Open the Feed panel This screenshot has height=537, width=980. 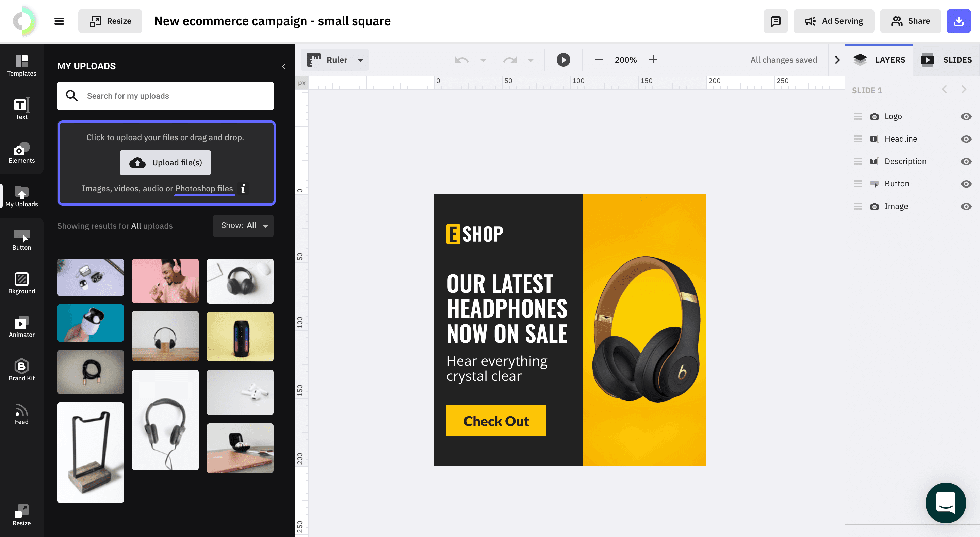tap(22, 414)
